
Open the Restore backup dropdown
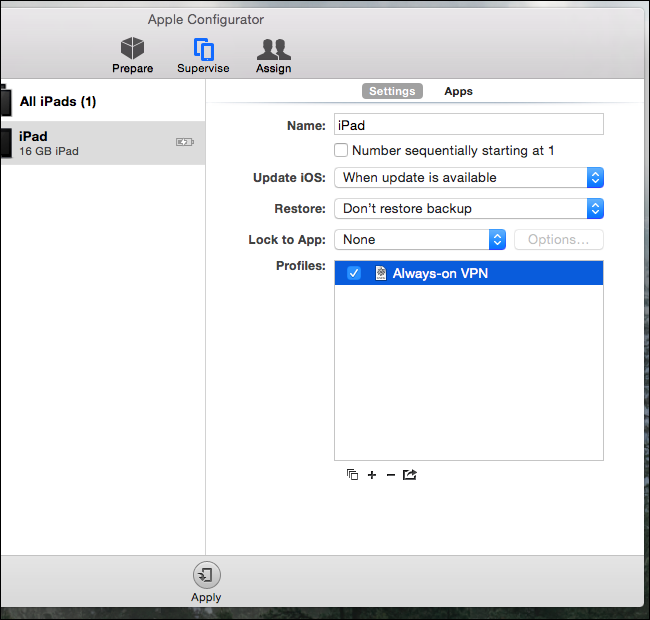[x=469, y=208]
